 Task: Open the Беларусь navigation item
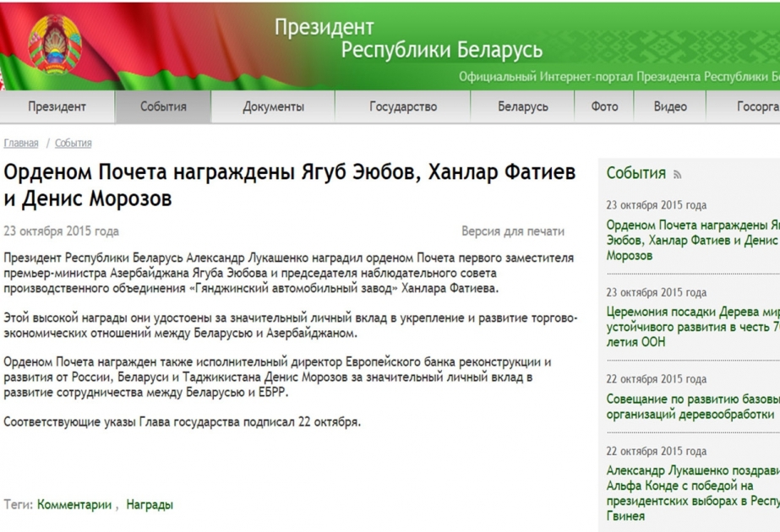[522, 107]
